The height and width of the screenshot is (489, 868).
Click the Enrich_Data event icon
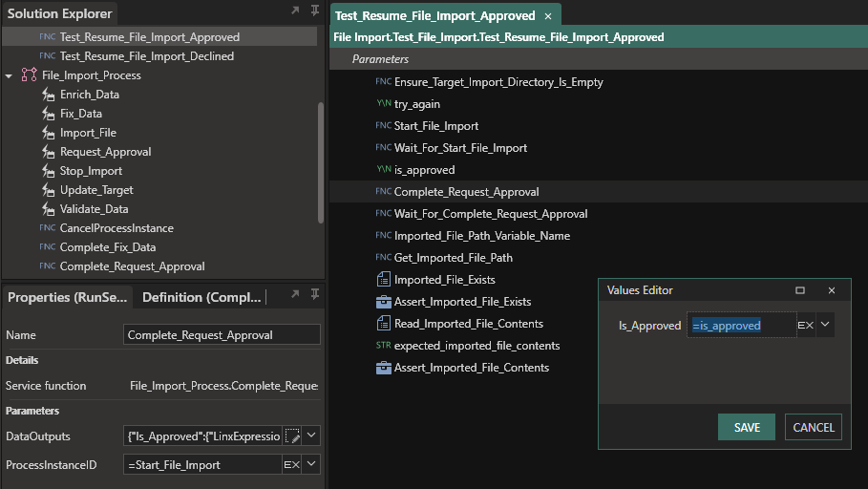click(48, 95)
